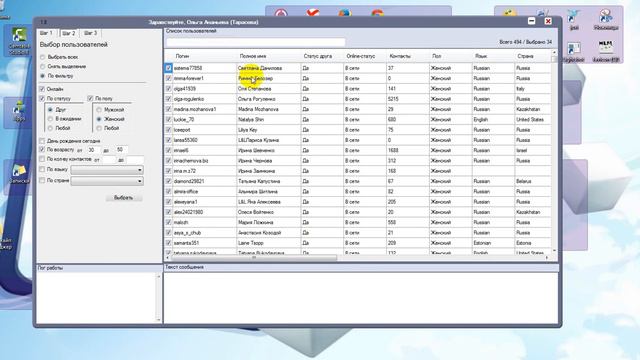Uncheck the olga-rogulenko row checkbox
Screen dimensions: 640x360
pyautogui.click(x=169, y=99)
